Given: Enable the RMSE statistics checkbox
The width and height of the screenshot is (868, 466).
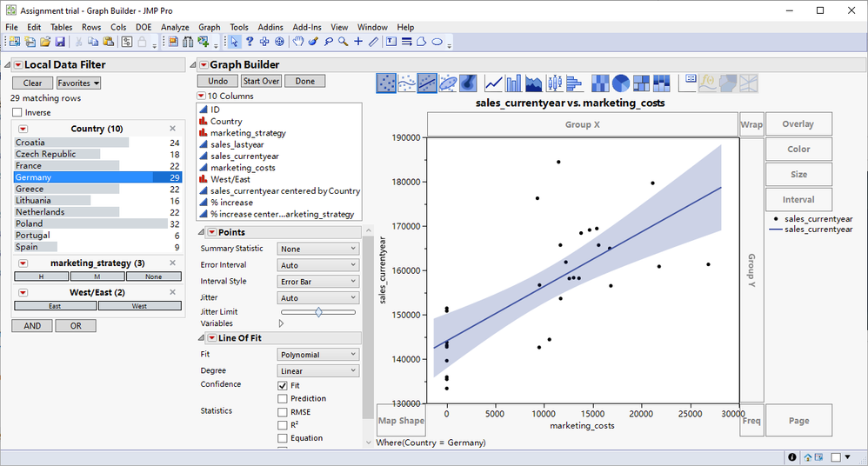Looking at the screenshot, I should (283, 412).
